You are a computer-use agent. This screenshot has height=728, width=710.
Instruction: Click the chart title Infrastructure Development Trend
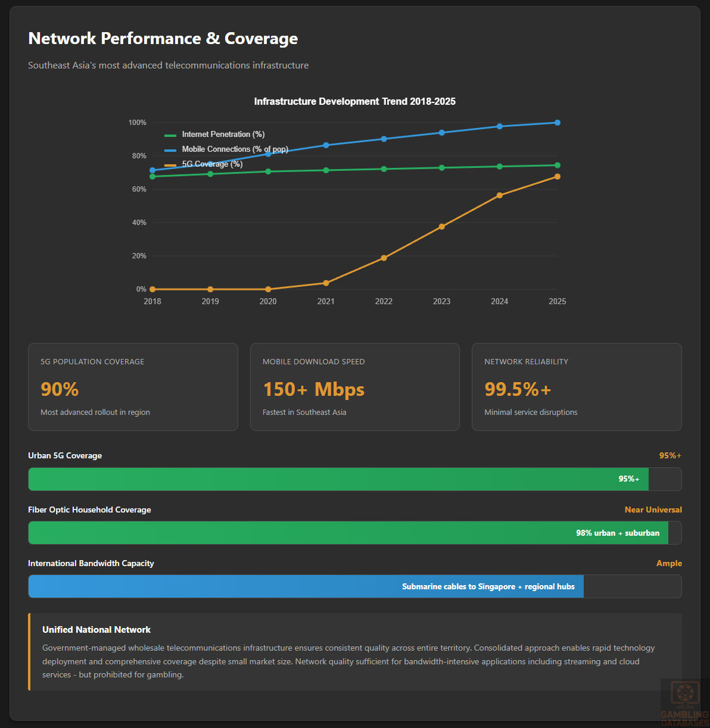[x=354, y=102]
